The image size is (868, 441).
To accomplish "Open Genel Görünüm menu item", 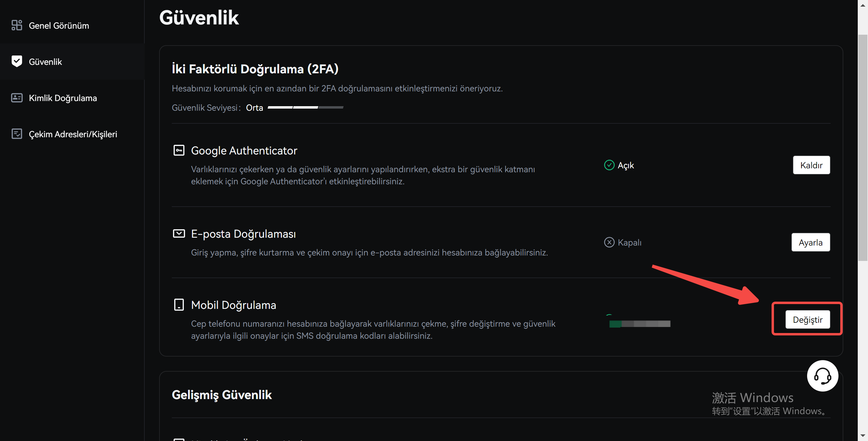I will click(x=59, y=26).
